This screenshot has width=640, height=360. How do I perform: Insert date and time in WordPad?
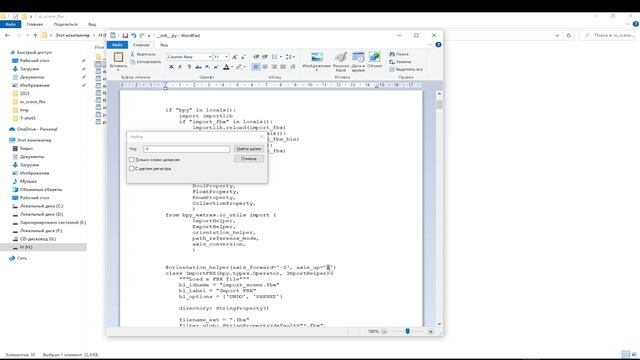tap(358, 61)
